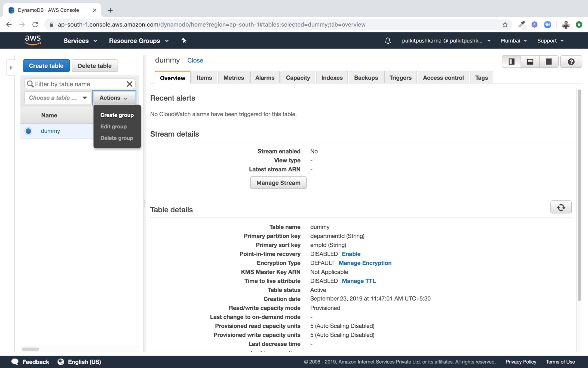Switch to the Items tab
The width and height of the screenshot is (588, 368).
(x=204, y=78)
